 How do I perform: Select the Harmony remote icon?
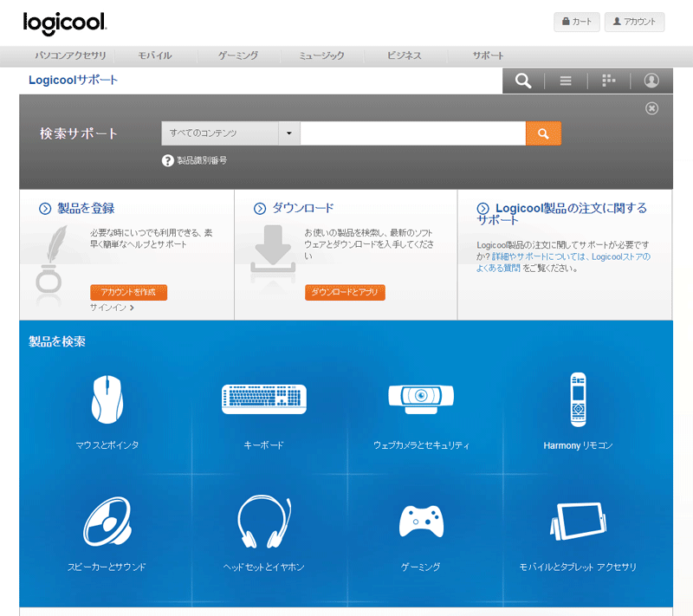pyautogui.click(x=578, y=399)
